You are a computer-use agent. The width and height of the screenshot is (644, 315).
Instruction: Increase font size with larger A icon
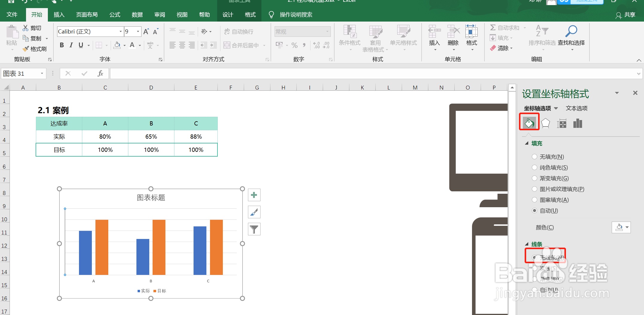click(146, 31)
